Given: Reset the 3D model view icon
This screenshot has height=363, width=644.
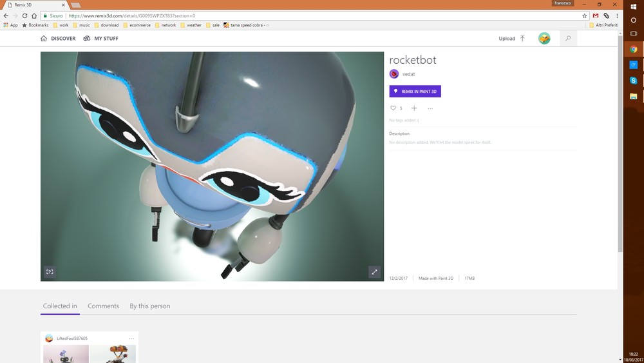Looking at the screenshot, I should tap(50, 271).
